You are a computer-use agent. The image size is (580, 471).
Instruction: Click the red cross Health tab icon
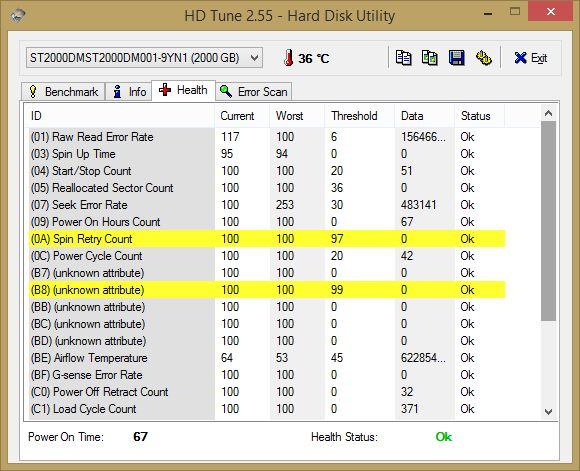pos(165,90)
